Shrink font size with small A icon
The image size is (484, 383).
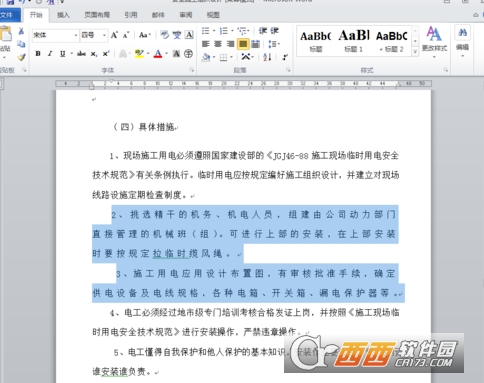126,35
